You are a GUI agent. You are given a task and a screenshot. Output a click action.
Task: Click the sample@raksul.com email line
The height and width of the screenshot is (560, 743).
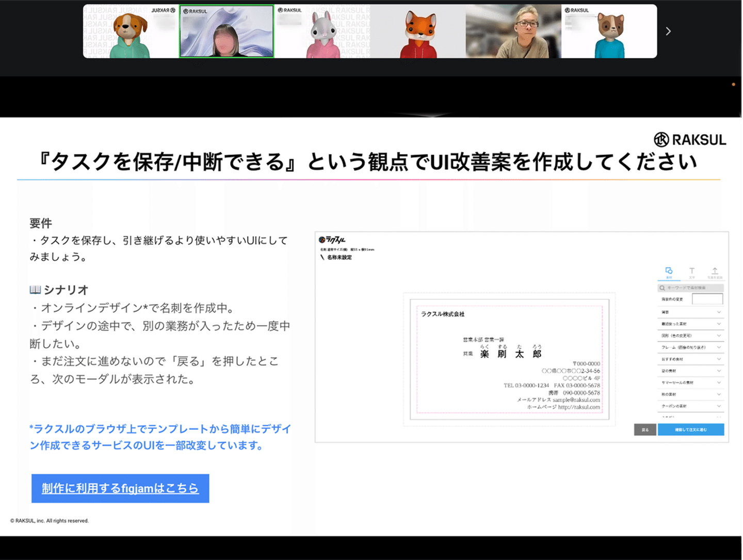559,400
